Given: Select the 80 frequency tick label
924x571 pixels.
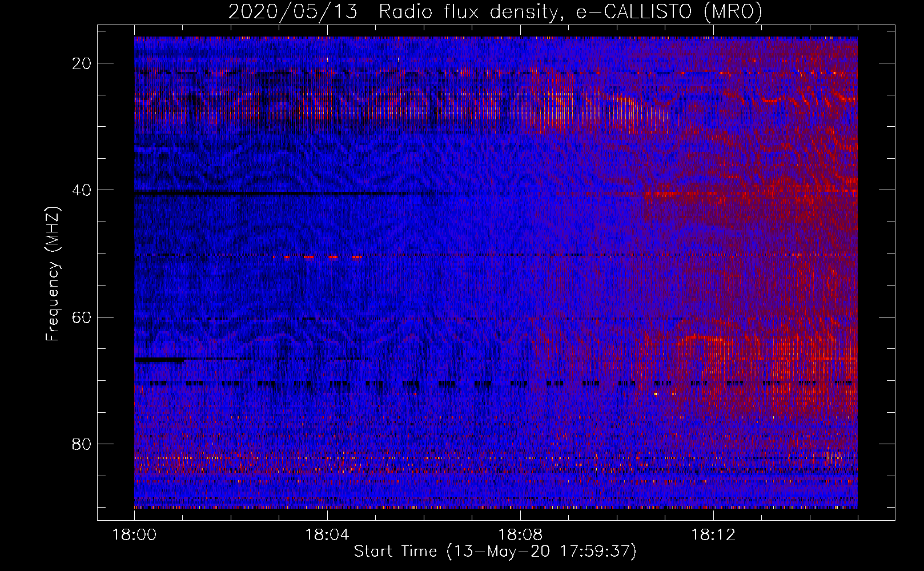Looking at the screenshot, I should (x=82, y=444).
